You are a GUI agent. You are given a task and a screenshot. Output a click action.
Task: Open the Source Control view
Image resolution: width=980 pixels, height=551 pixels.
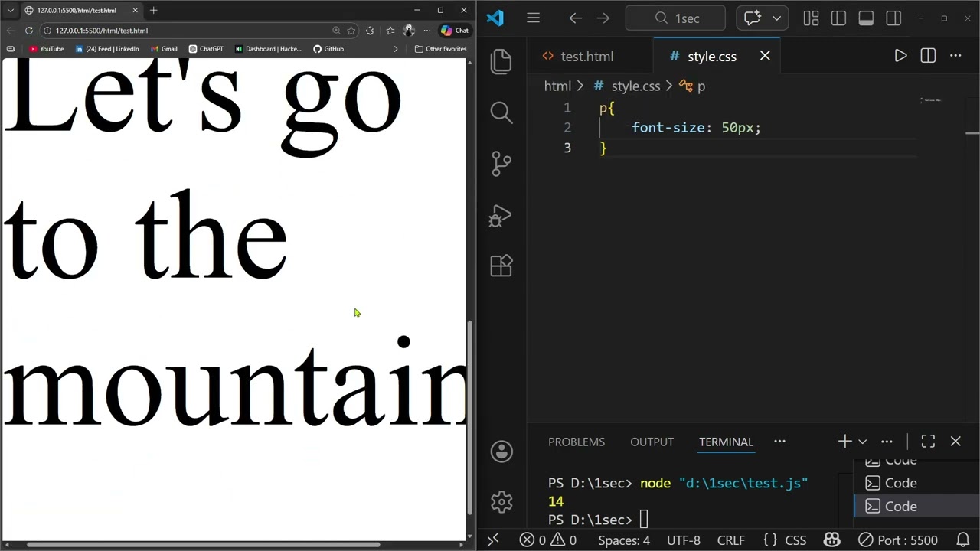[x=501, y=164]
